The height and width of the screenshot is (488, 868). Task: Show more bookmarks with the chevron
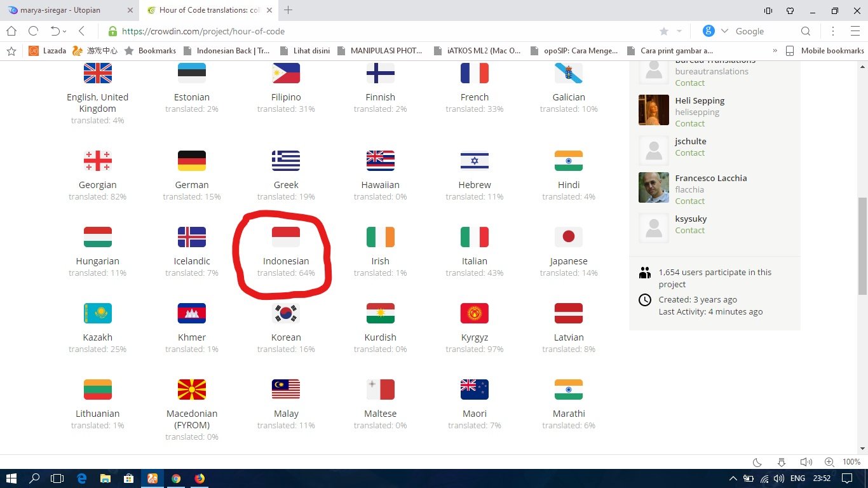pos(775,51)
